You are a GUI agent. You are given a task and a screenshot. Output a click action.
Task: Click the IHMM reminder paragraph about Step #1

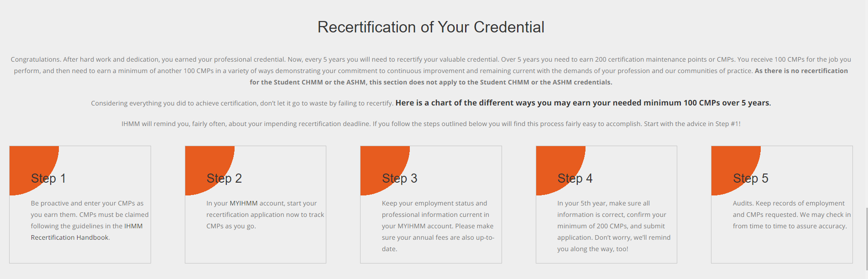(x=431, y=124)
